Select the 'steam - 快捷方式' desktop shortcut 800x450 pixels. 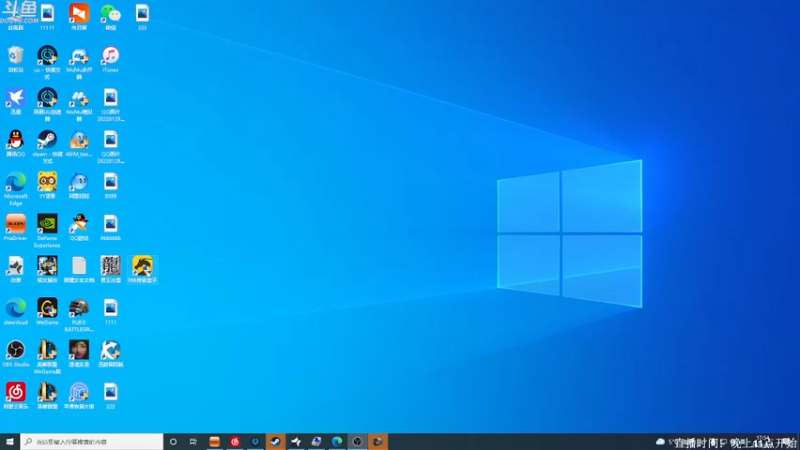[x=47, y=139]
